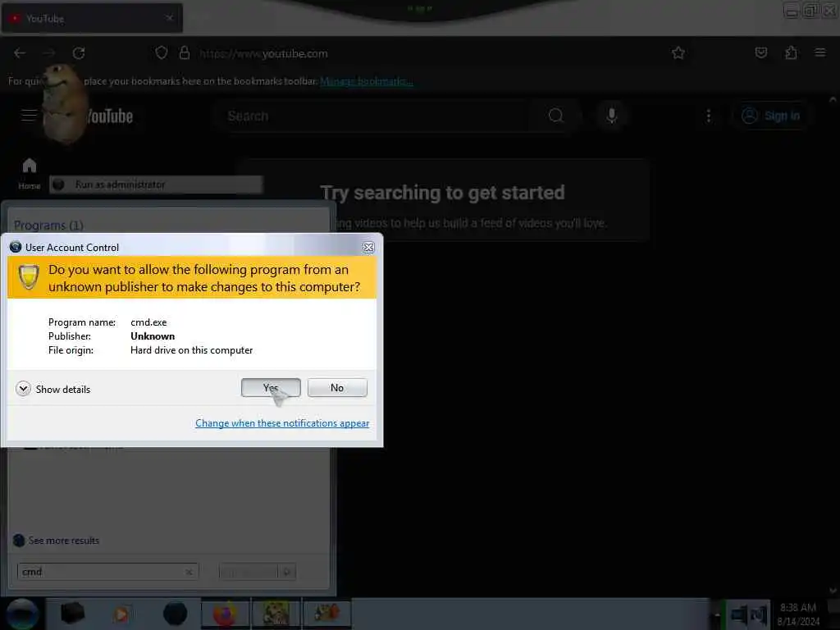Screen dimensions: 840x630
Task: Click Yes in the User Account Control dialog
Action: (271, 387)
